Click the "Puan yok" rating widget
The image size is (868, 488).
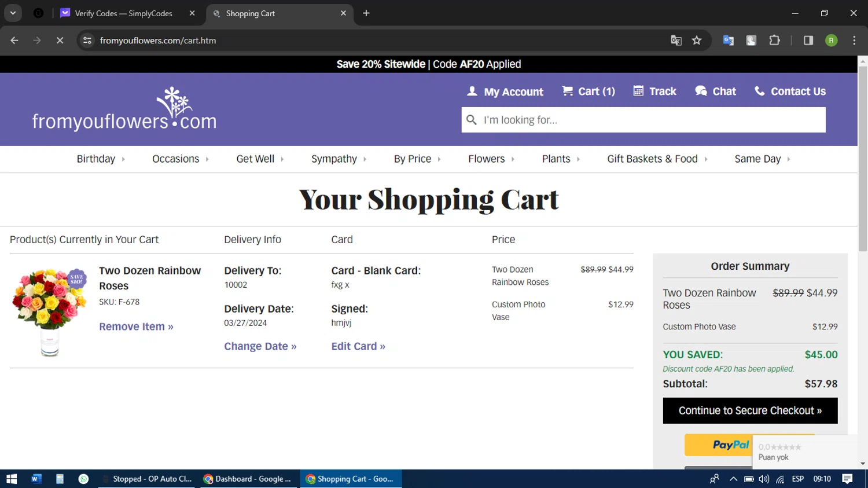point(804,452)
